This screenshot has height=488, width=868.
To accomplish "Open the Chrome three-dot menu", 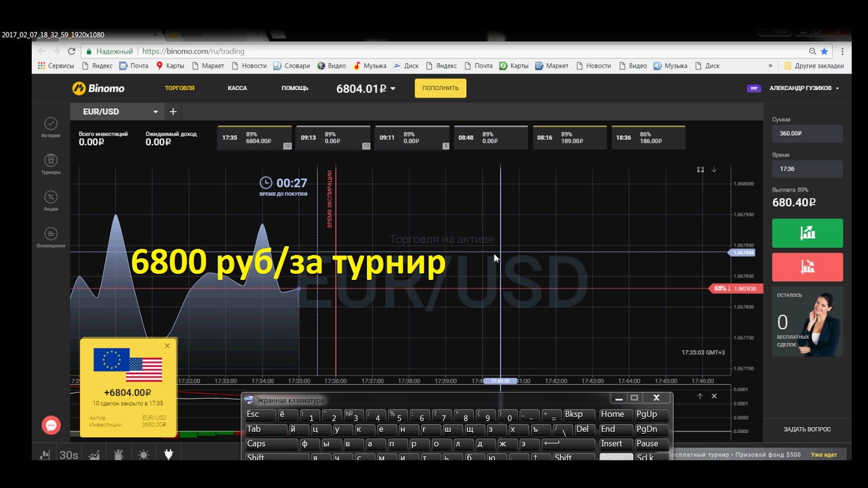I will [x=843, y=51].
